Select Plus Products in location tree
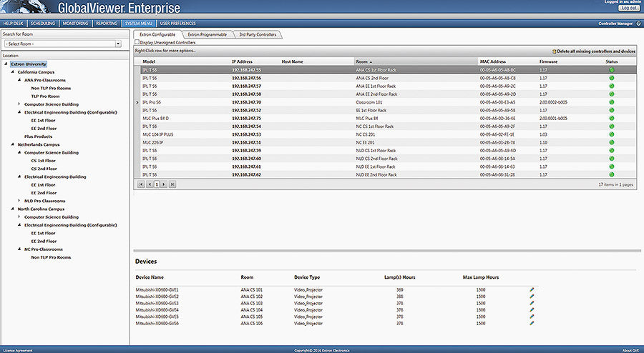The width and height of the screenshot is (644, 353). click(x=38, y=136)
